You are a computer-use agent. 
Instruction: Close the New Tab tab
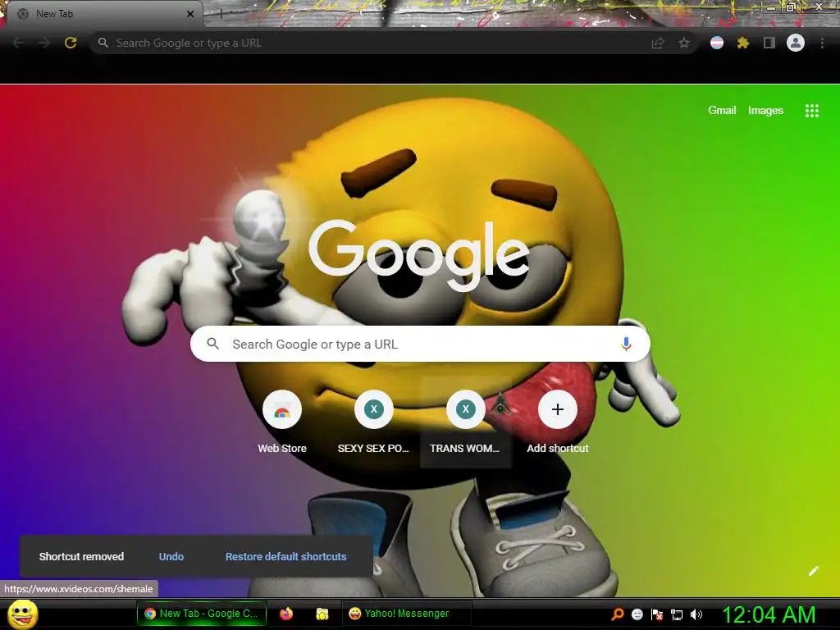pyautogui.click(x=190, y=14)
